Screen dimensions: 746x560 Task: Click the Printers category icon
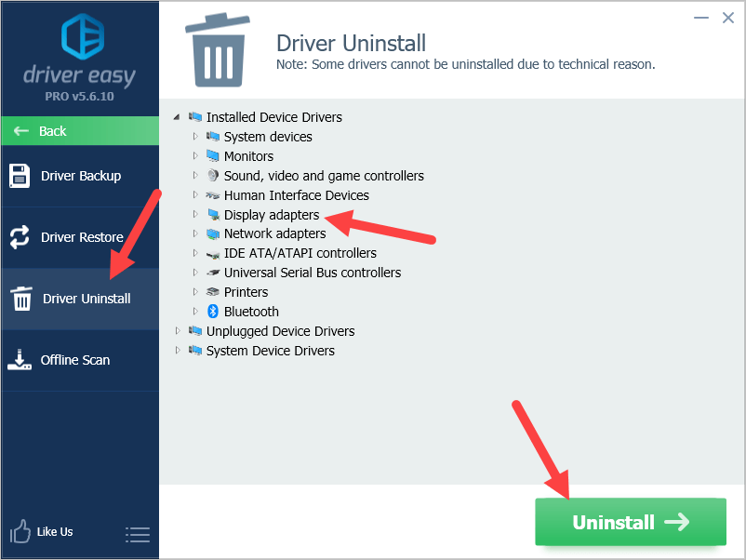click(x=212, y=292)
